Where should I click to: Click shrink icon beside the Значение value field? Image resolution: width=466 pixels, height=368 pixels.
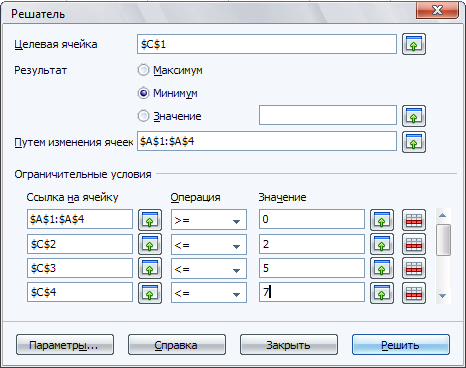(414, 116)
